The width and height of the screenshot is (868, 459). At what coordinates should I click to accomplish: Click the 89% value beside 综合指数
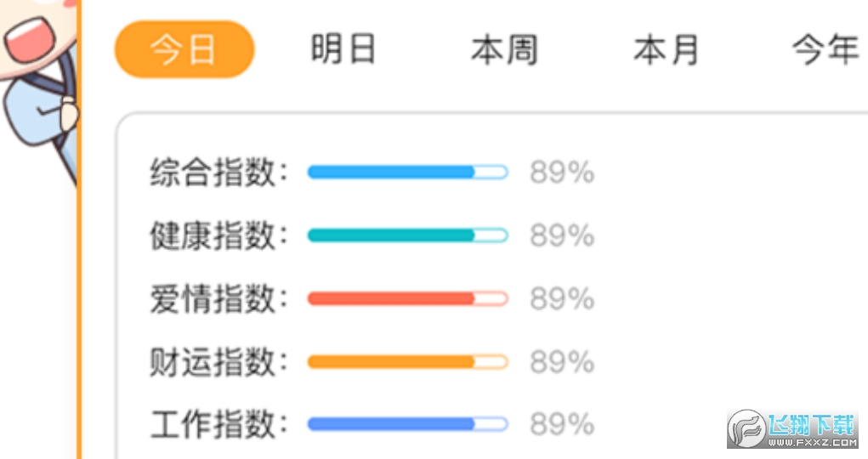pos(562,173)
